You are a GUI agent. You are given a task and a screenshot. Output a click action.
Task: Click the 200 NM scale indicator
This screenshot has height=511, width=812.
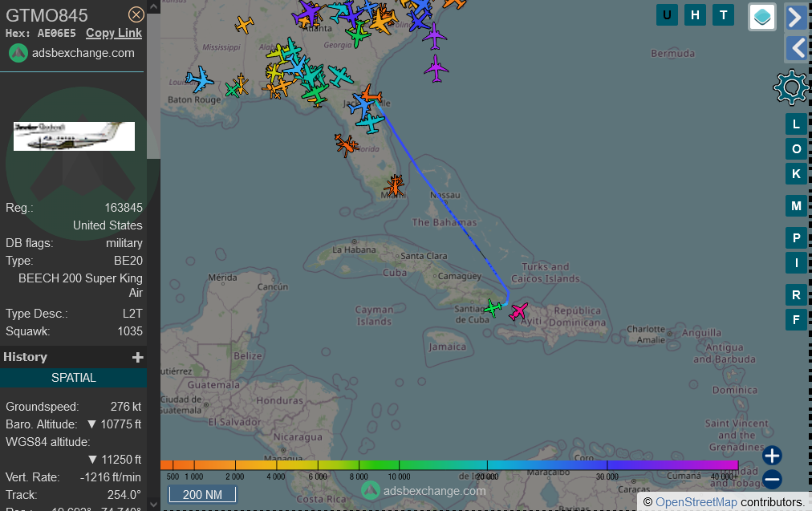pos(202,495)
